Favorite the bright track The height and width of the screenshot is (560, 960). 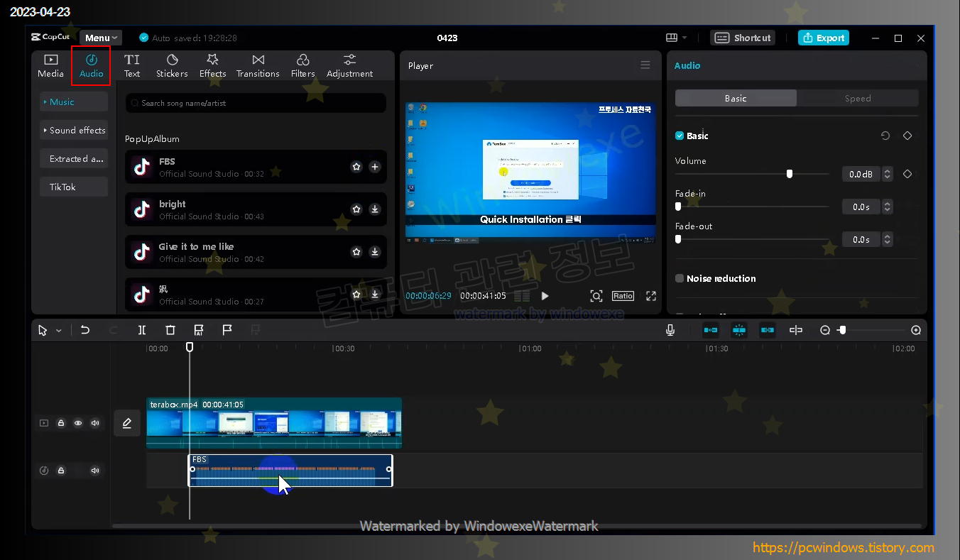pos(356,209)
